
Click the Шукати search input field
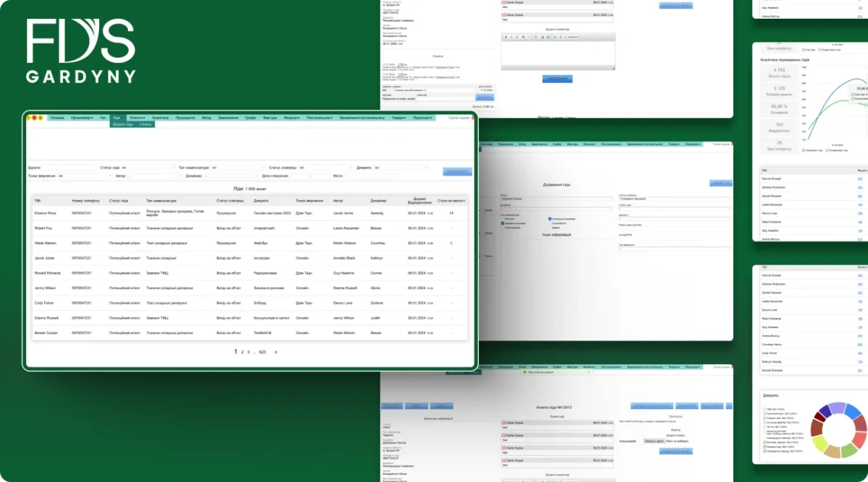coord(69,168)
